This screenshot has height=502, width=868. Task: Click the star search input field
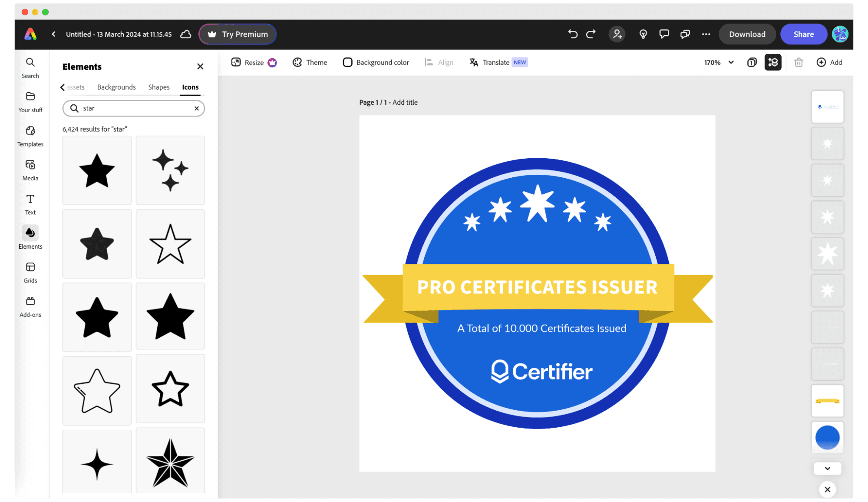pyautogui.click(x=134, y=108)
